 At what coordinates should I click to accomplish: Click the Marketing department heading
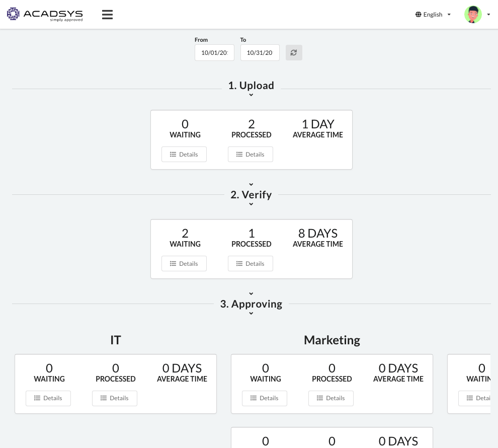pyautogui.click(x=332, y=340)
